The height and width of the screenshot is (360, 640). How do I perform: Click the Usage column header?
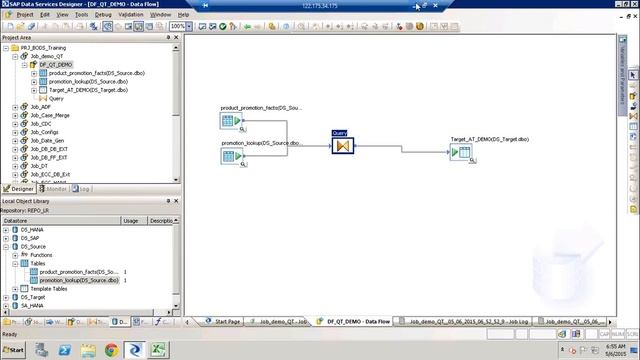click(x=134, y=221)
